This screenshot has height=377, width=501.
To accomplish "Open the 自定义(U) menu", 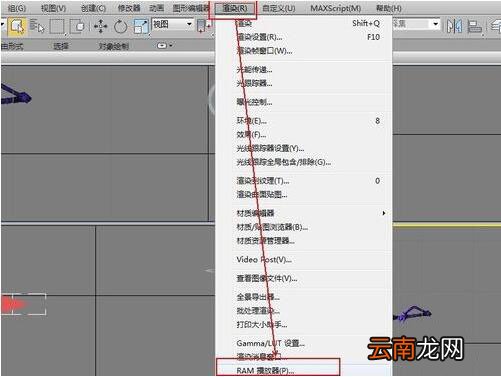I will point(279,8).
